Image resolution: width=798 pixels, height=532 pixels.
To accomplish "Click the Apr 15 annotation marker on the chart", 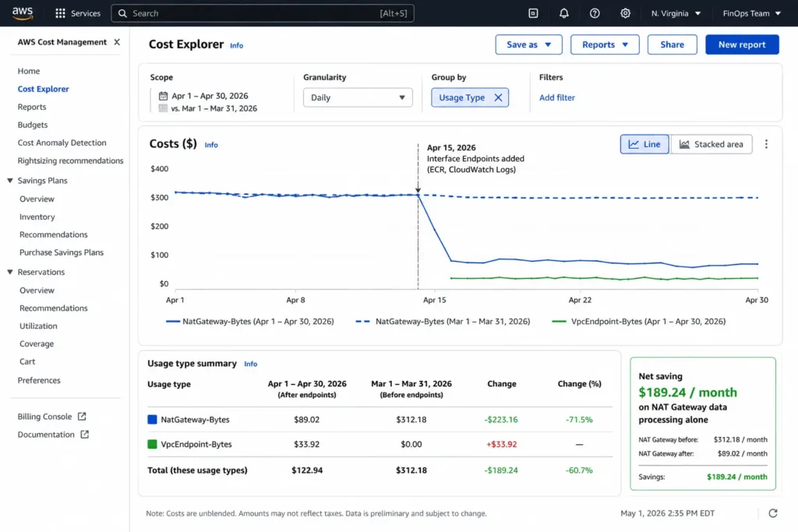I will [418, 190].
